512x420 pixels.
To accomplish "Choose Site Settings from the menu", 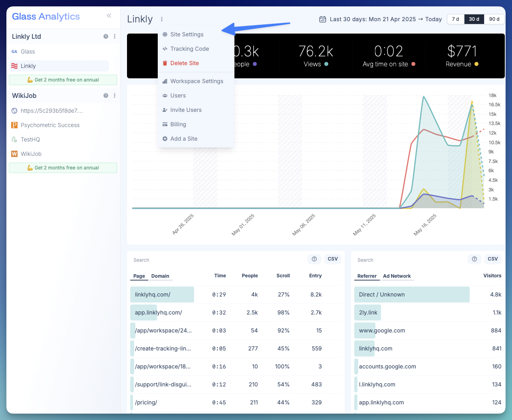I will (x=196, y=34).
